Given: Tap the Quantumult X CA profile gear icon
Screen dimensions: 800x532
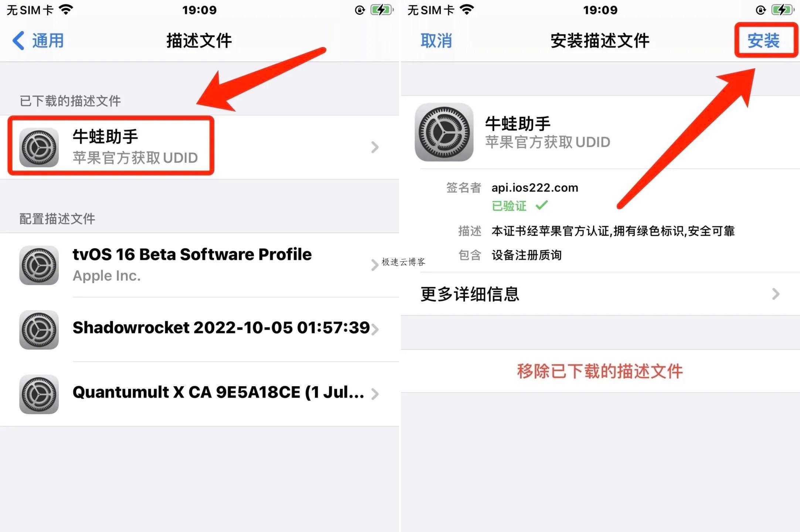Looking at the screenshot, I should pos(39,394).
